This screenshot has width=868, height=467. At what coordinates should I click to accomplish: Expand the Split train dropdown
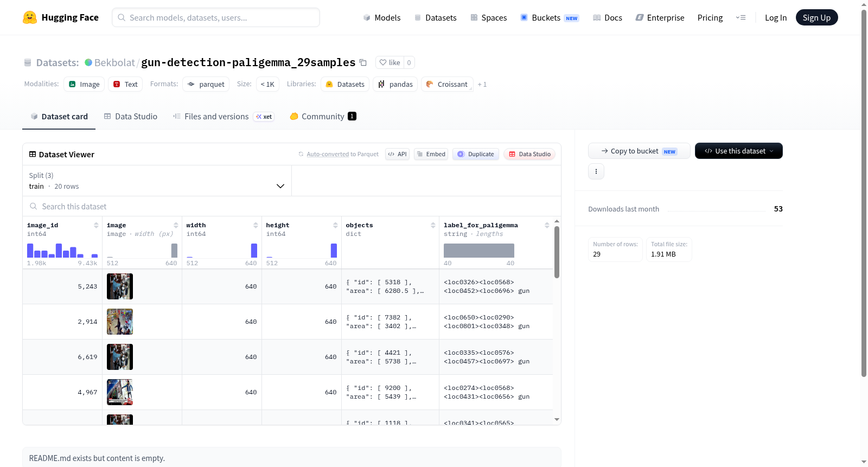157,181
